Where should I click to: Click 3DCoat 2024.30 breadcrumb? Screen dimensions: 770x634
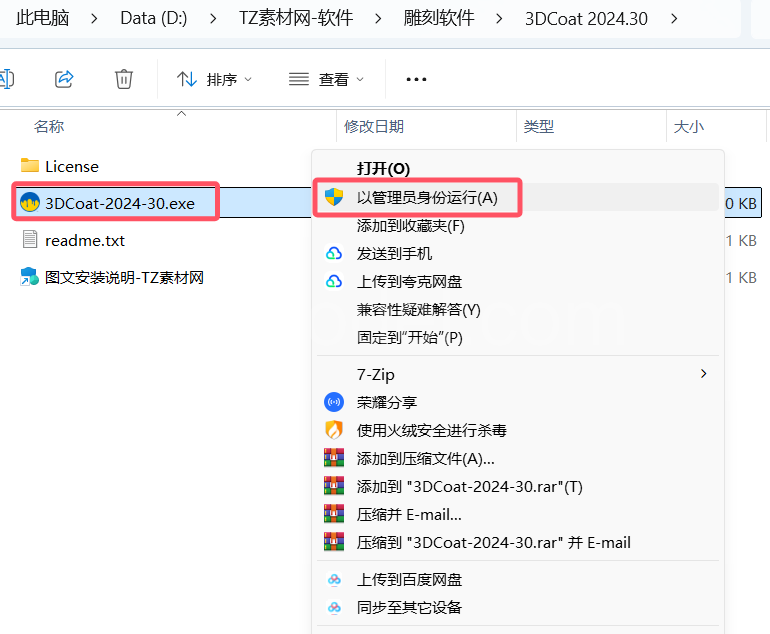(x=586, y=19)
